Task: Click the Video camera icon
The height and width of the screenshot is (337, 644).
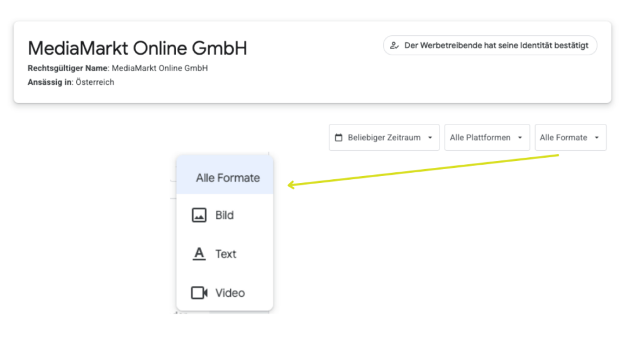Action: point(199,292)
